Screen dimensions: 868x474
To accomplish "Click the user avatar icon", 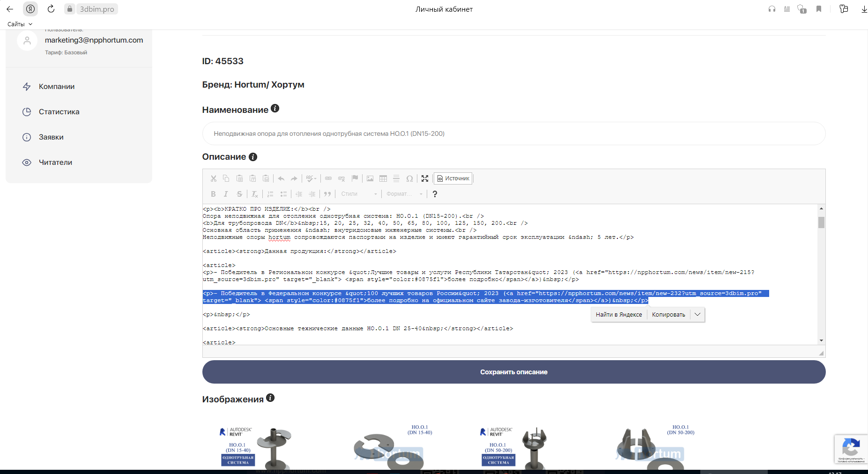I will (27, 41).
